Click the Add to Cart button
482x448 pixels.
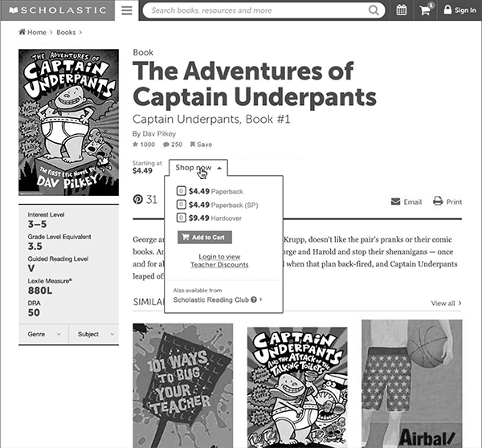tap(204, 237)
